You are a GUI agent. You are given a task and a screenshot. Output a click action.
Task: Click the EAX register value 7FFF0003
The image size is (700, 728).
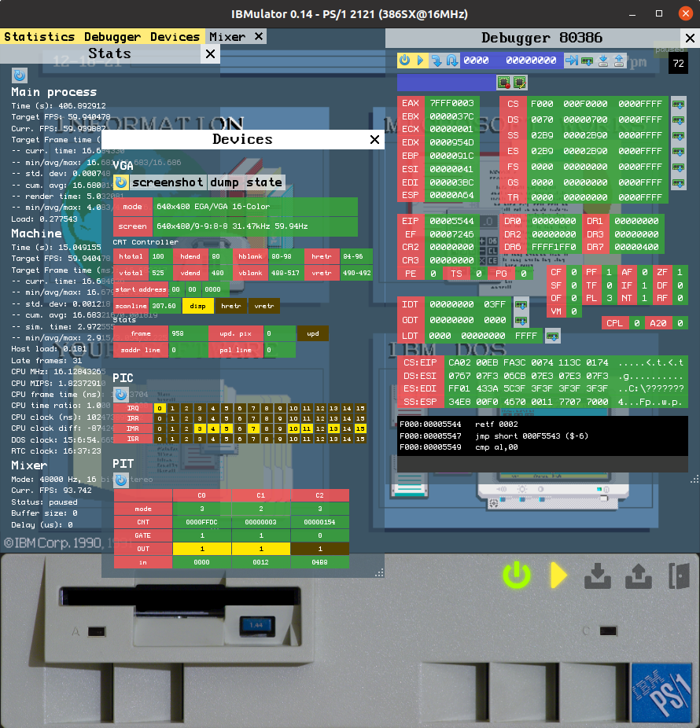451,103
